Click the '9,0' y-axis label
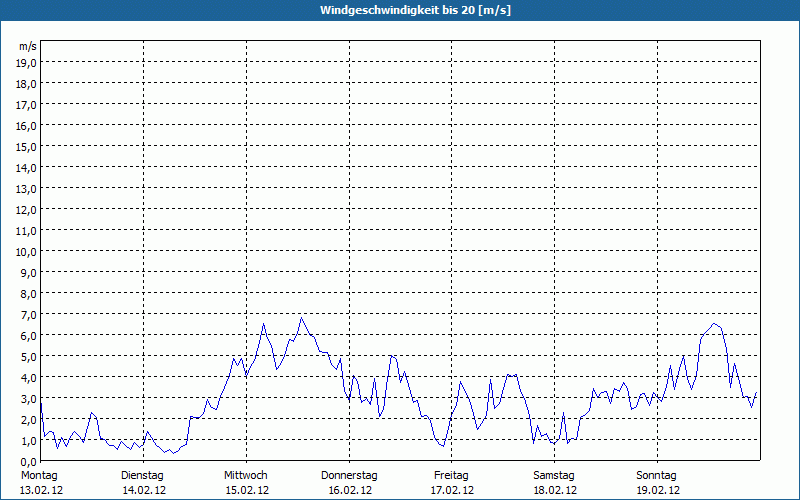800x500 pixels. tap(29, 272)
